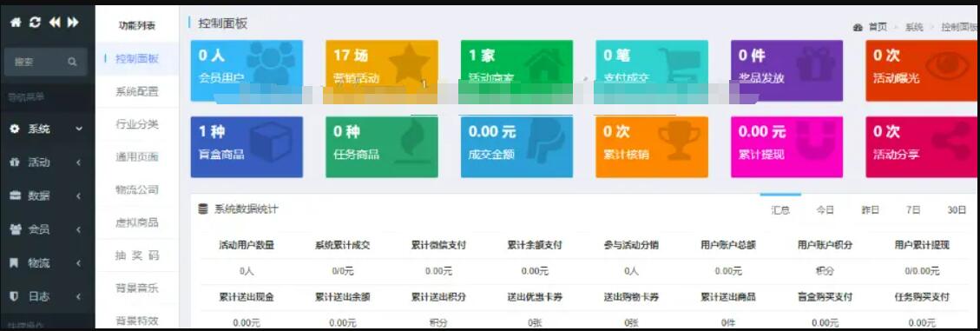Viewport: 980px width, 331px height.
Task: Click the briefcase icon beside 数据
Action: (15, 195)
